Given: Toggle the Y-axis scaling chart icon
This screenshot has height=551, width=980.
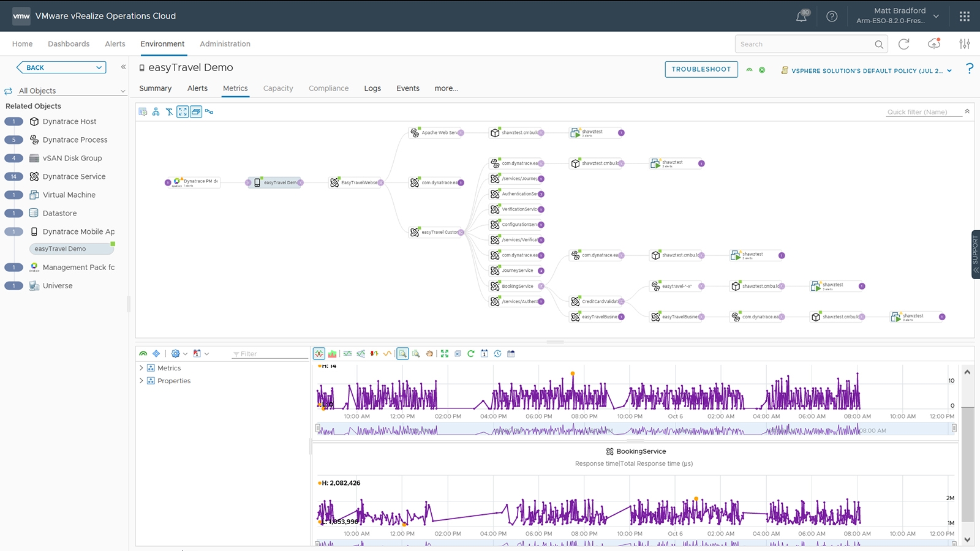Looking at the screenshot, I should (x=347, y=353).
